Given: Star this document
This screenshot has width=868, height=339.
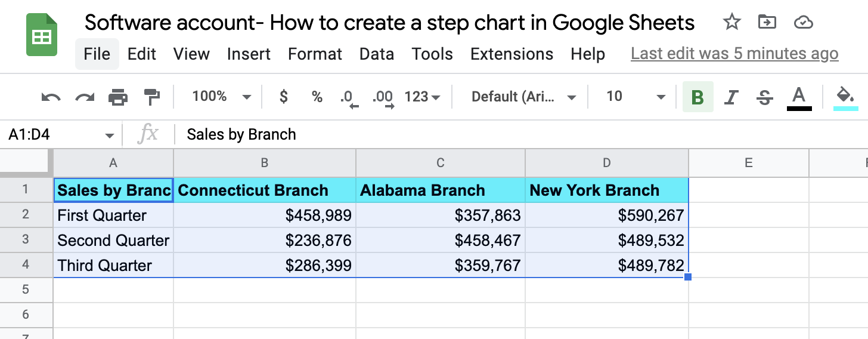Looking at the screenshot, I should tap(731, 23).
